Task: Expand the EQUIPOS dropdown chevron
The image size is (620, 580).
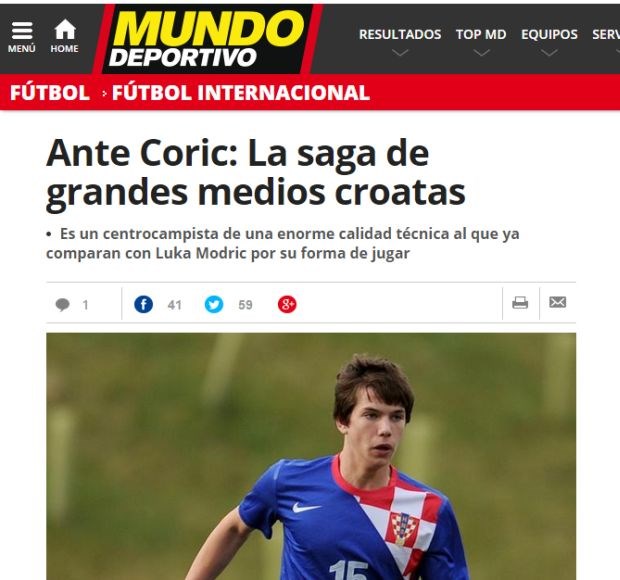Action: click(549, 53)
